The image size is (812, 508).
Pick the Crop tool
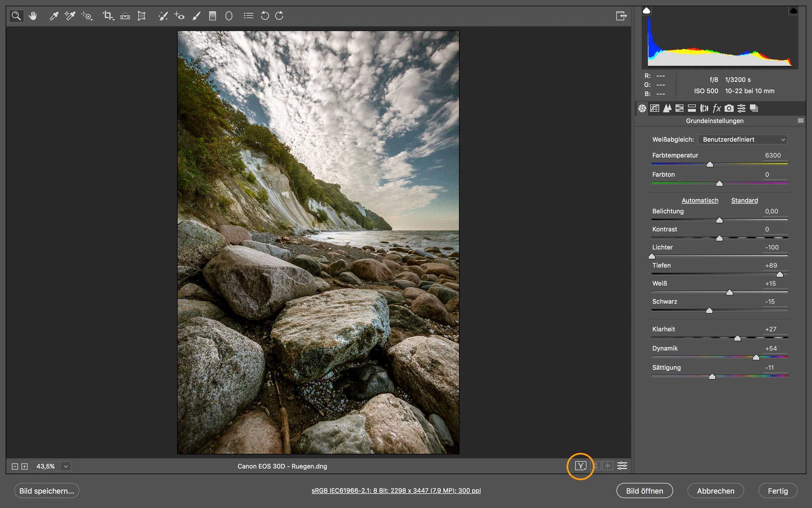coord(108,16)
